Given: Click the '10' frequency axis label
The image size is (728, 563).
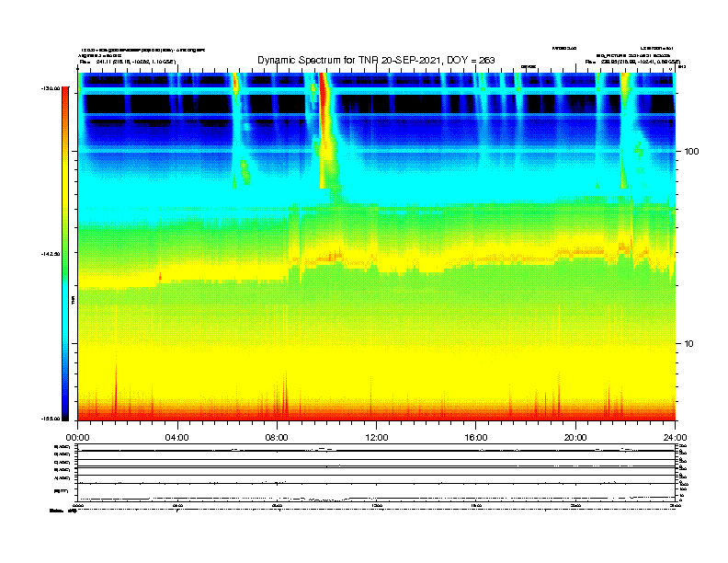Looking at the screenshot, I should pyautogui.click(x=688, y=344).
